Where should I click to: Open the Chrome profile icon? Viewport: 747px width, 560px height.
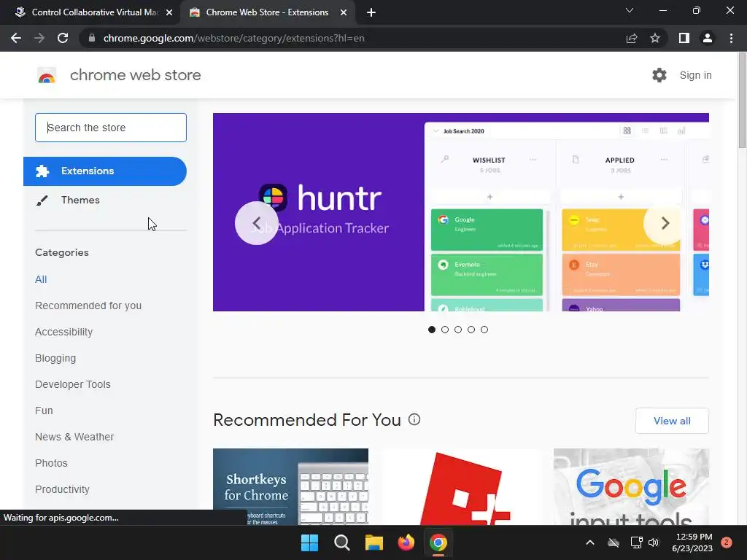(708, 38)
